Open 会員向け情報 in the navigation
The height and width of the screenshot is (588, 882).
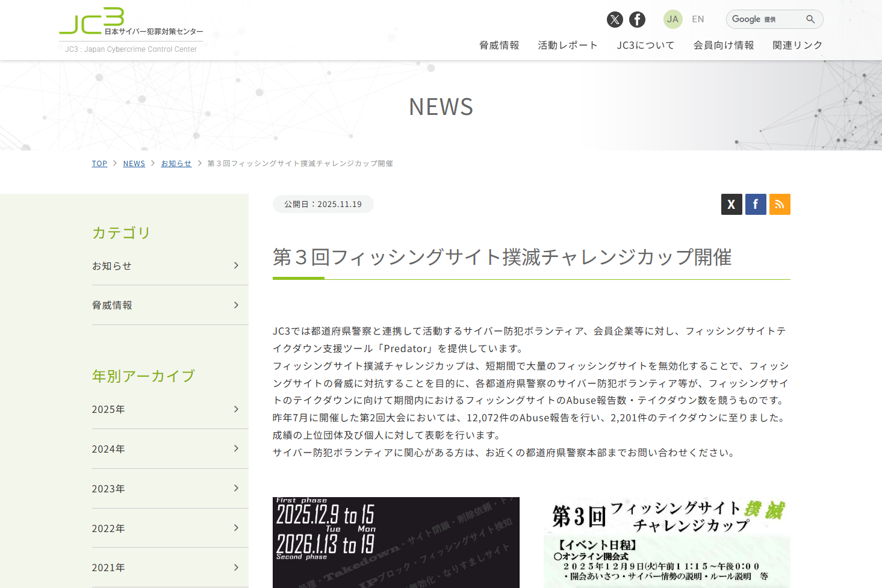coord(724,45)
